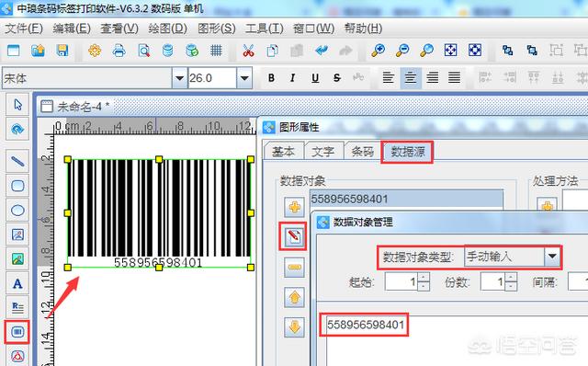Viewport: 588px width, 366px height.
Task: Toggle italic text formatting
Action: (x=292, y=78)
